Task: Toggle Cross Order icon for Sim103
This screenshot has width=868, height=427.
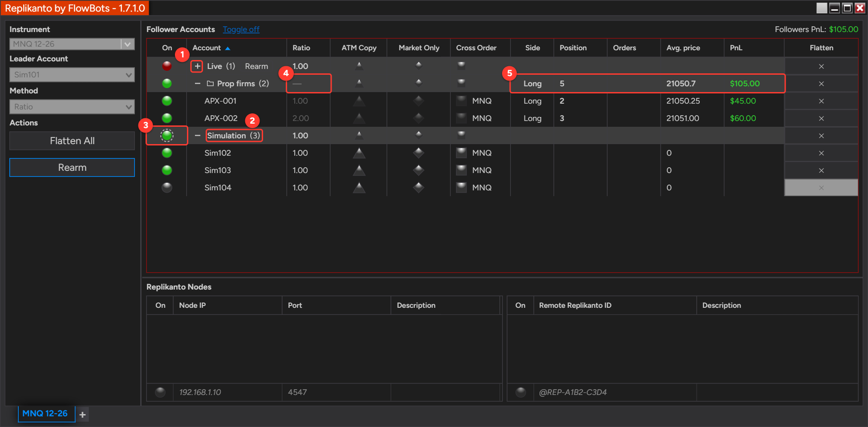Action: [x=462, y=170]
